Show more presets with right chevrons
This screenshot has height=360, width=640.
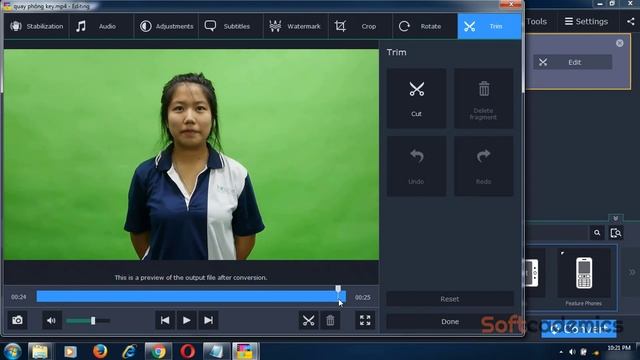[632, 272]
